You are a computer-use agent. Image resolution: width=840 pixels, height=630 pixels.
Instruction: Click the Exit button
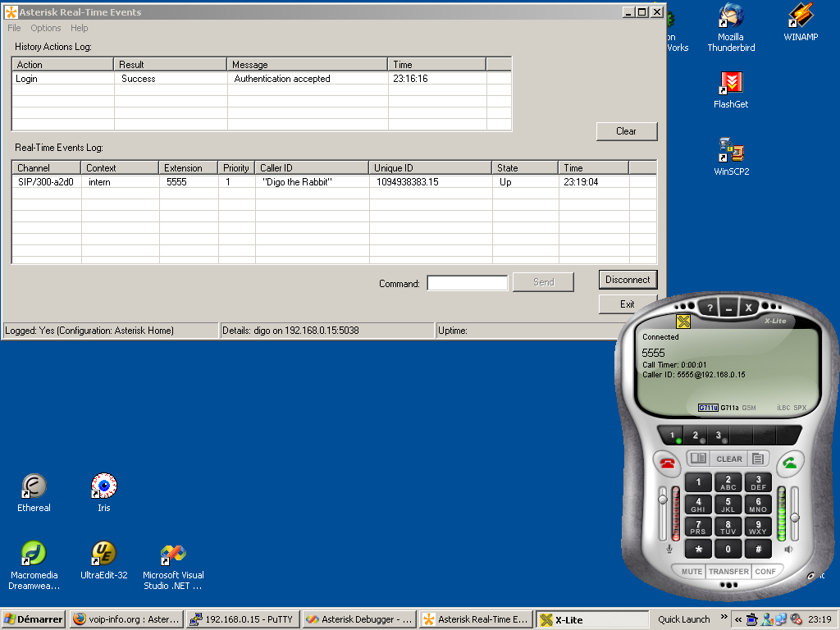(628, 304)
